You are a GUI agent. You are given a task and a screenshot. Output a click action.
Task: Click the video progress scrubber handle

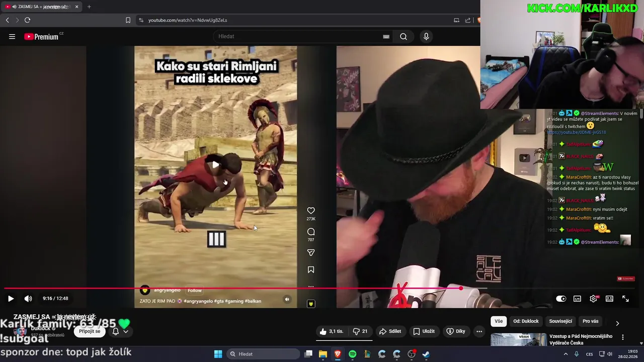pyautogui.click(x=461, y=288)
